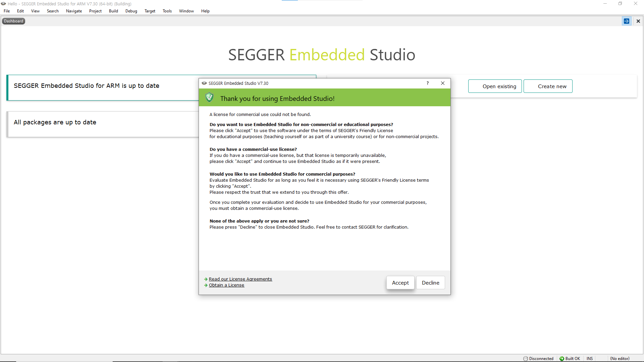Click the SEGGER icon in the title bar
644x362 pixels.
4,4
